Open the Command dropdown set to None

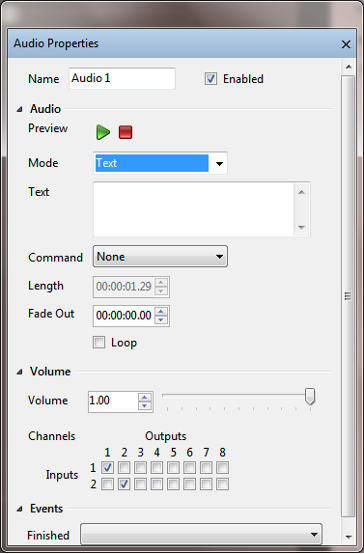pos(160,257)
